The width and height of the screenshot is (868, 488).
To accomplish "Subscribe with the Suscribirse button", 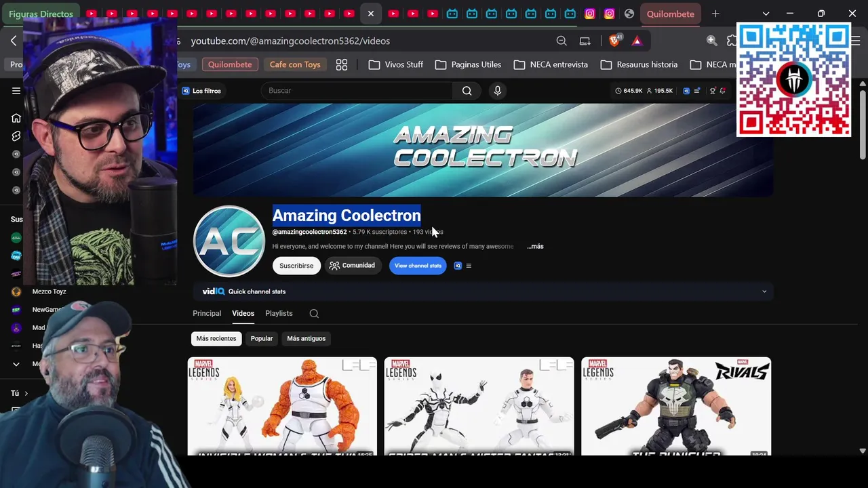I will coord(296,266).
